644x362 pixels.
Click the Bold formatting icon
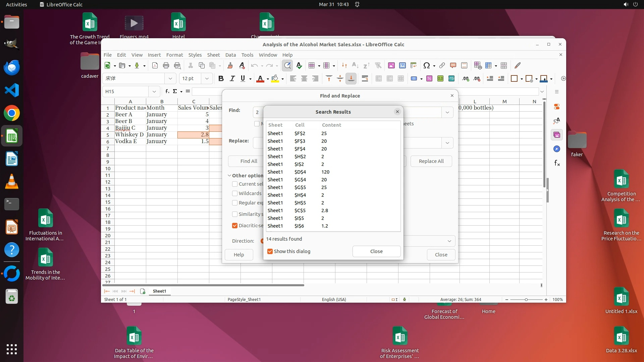[221, 78]
